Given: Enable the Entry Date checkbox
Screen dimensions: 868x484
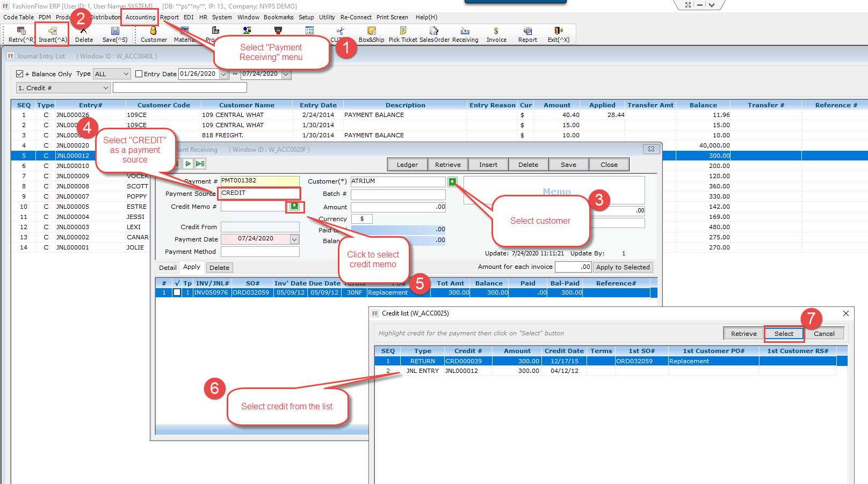Looking at the screenshot, I should pyautogui.click(x=139, y=74).
